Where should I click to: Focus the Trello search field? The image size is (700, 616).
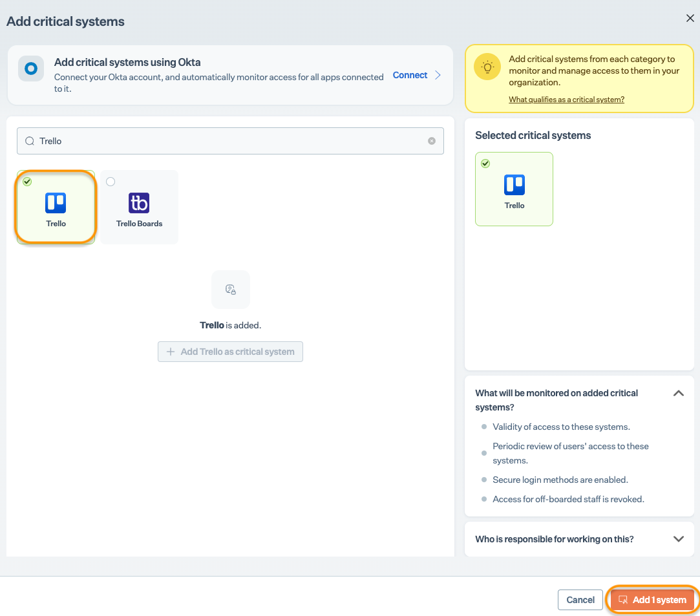point(230,141)
